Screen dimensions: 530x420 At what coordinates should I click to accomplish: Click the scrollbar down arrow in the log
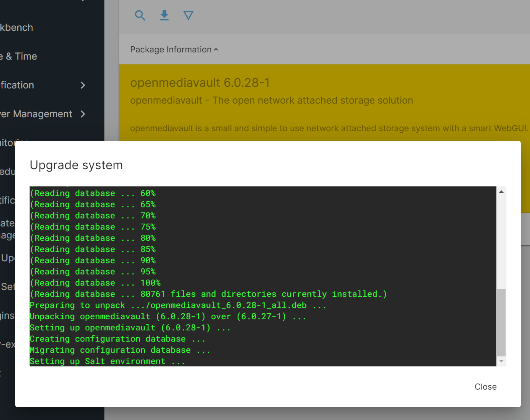(501, 361)
